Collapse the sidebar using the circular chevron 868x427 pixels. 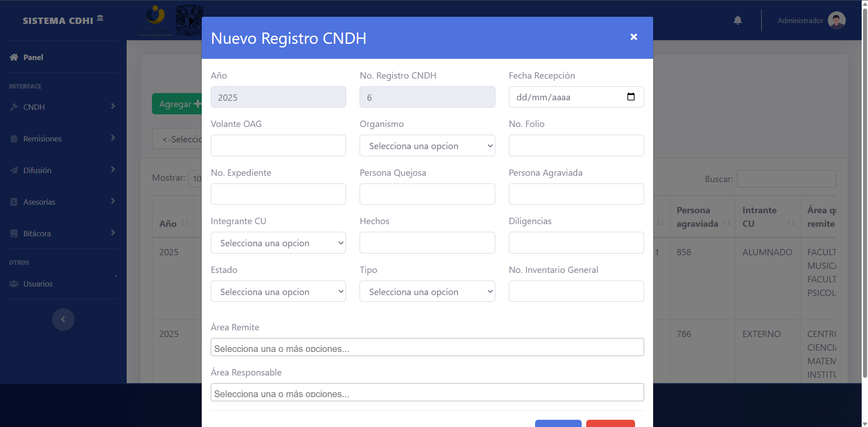(x=63, y=319)
